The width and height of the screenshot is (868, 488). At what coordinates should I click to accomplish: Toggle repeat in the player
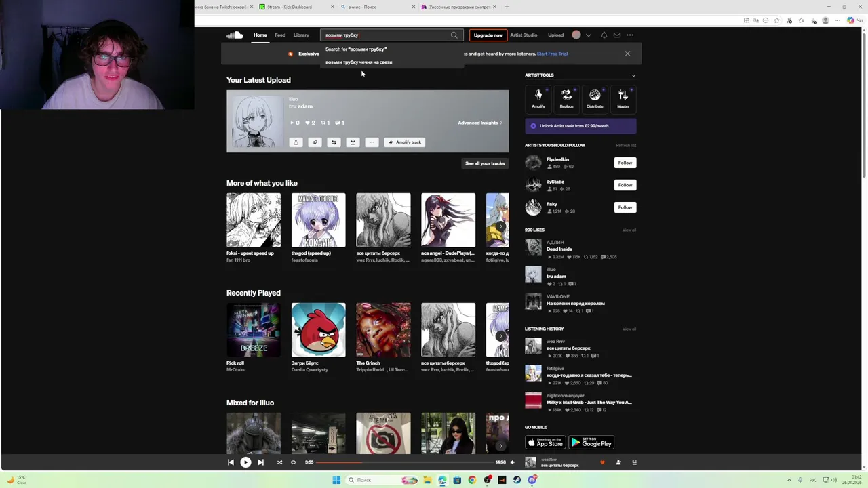tap(293, 462)
